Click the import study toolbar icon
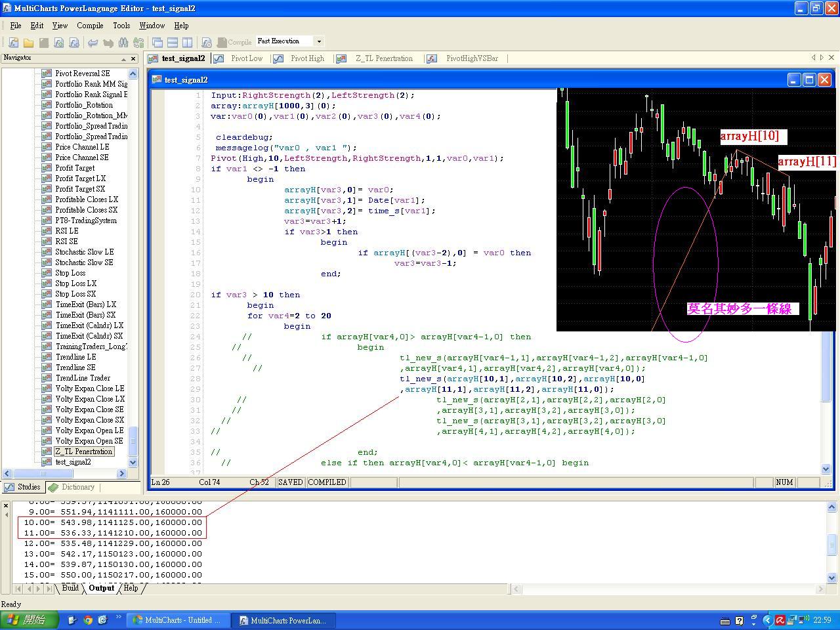The width and height of the screenshot is (840, 630). [58, 42]
